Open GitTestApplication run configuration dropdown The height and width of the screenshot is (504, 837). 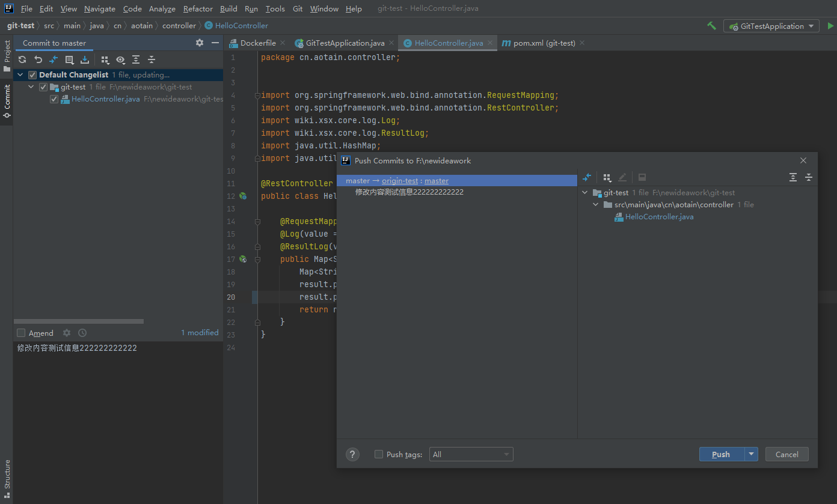(771, 26)
